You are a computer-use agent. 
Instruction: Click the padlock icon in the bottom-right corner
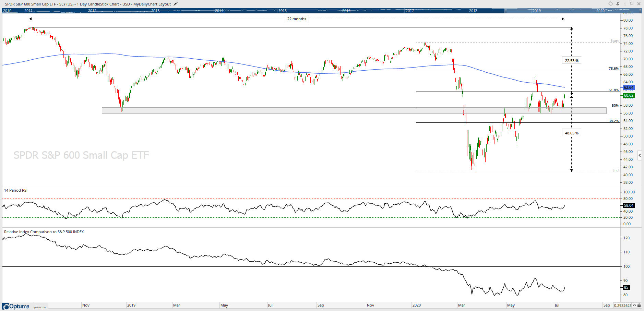(639, 305)
